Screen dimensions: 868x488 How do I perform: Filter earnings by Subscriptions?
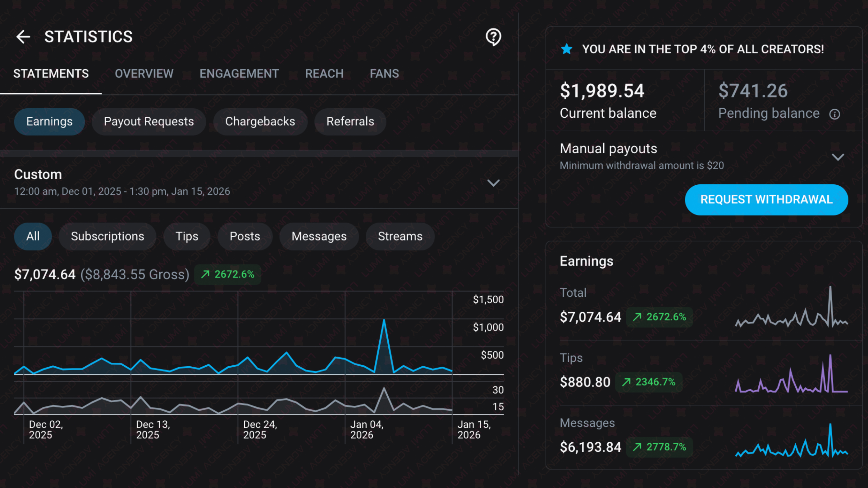(x=107, y=237)
